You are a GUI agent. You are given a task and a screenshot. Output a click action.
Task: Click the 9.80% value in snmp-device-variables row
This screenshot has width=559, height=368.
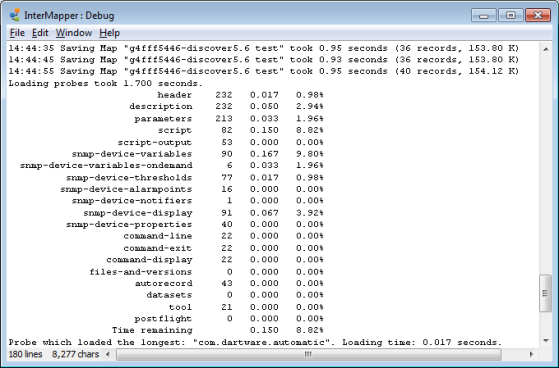[x=309, y=154]
